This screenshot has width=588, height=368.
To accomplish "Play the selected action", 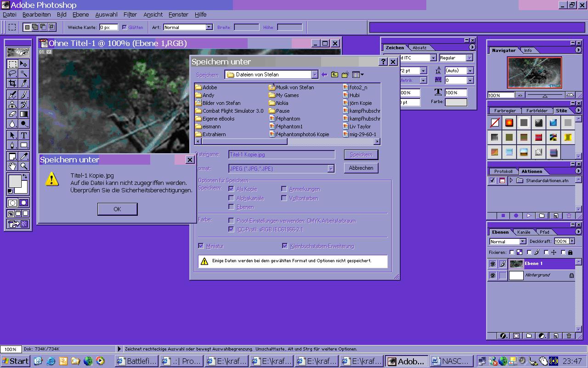I will click(x=529, y=215).
